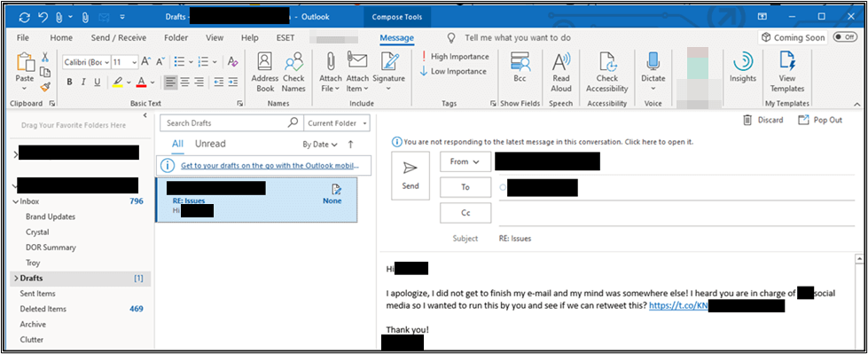Click the Send/Receive All Folders sync icon
This screenshot has height=354, width=868.
[x=24, y=17]
